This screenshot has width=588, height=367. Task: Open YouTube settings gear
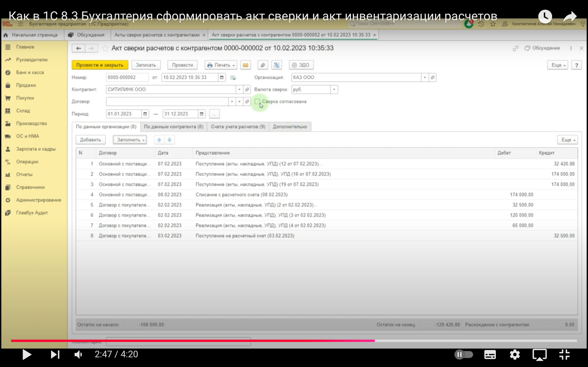coord(515,354)
